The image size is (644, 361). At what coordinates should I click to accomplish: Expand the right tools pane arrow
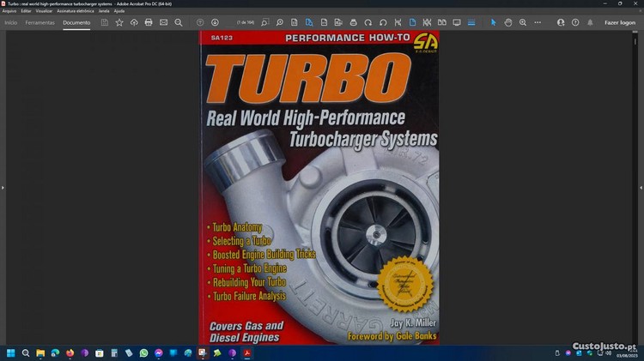click(x=641, y=187)
